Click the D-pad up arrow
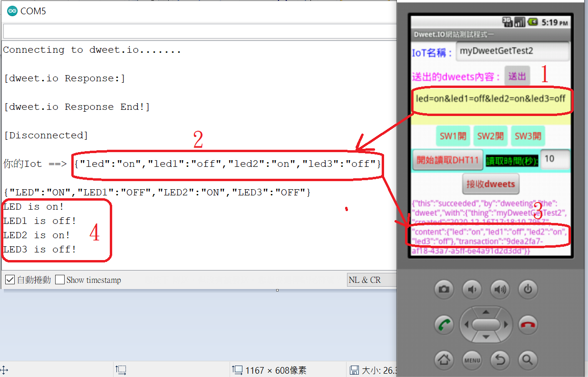 485,312
